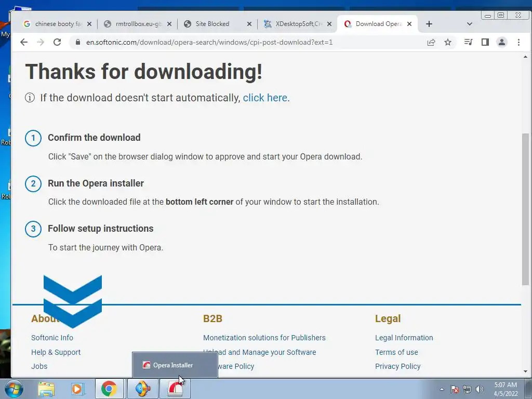The height and width of the screenshot is (399, 532).
Task: Open Monetization solutions for Publishers link
Action: click(x=264, y=338)
